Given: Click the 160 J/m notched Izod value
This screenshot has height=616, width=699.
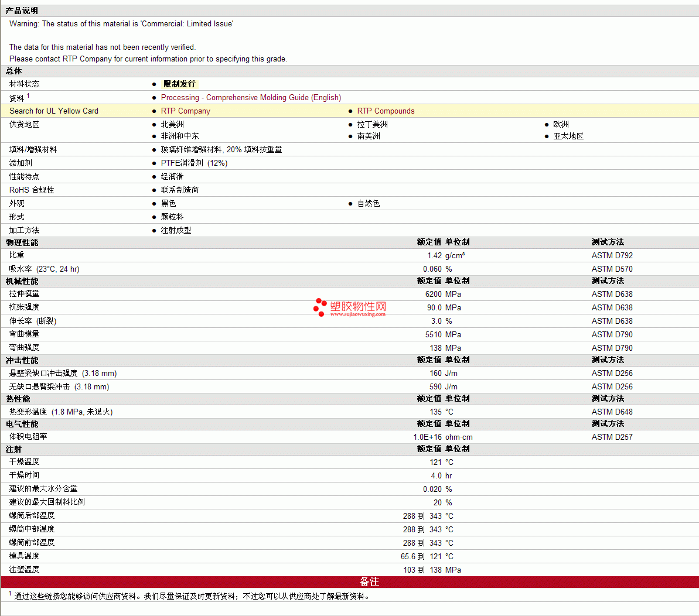Looking at the screenshot, I should click(x=444, y=373).
